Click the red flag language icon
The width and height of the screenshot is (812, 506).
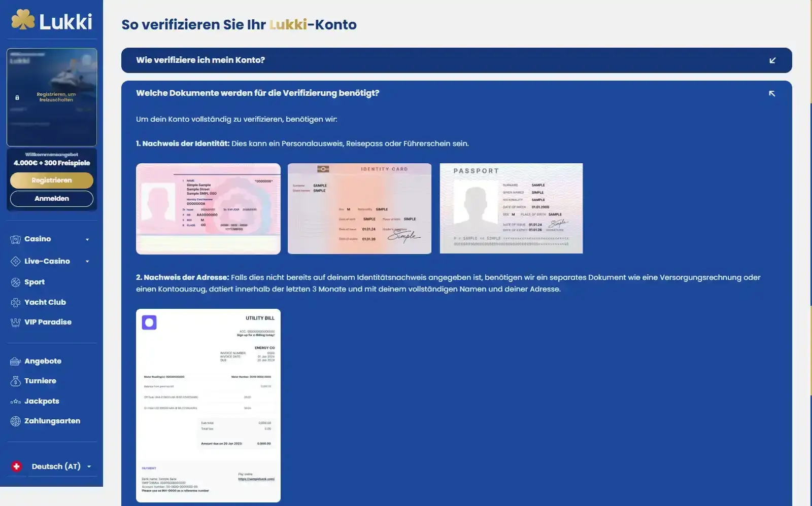coord(17,466)
